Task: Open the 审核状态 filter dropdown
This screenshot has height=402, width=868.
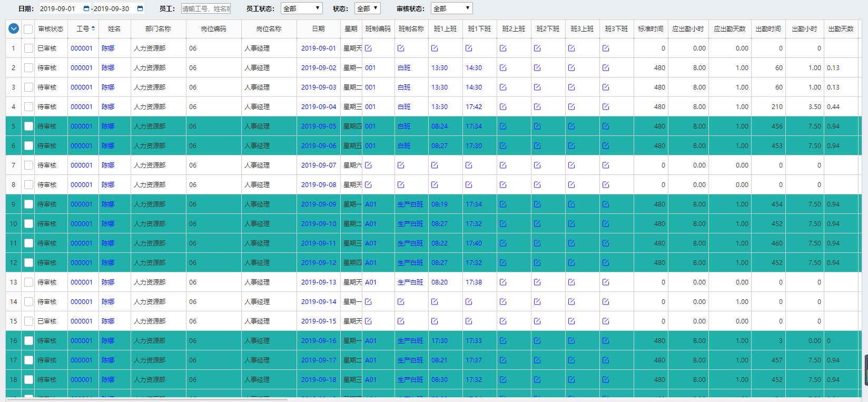Action: 451,8
